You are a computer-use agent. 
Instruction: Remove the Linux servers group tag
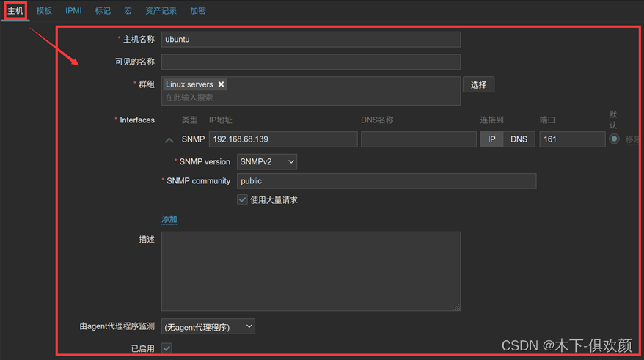click(221, 84)
